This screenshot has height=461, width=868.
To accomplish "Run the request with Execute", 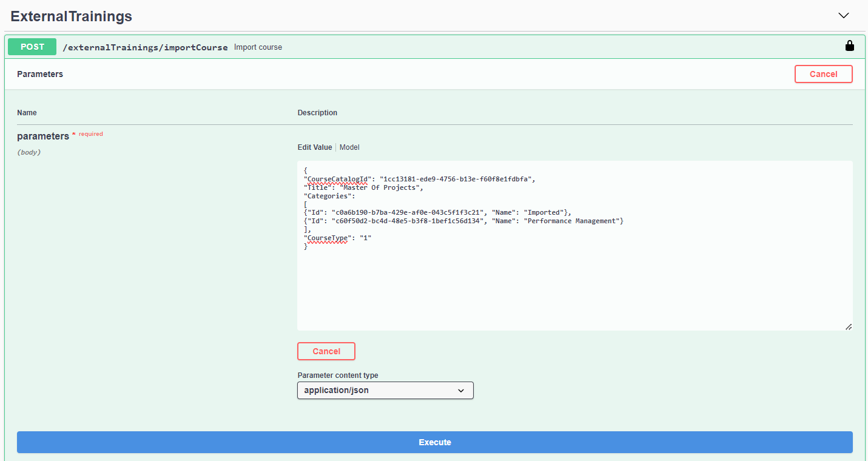I will (x=434, y=442).
